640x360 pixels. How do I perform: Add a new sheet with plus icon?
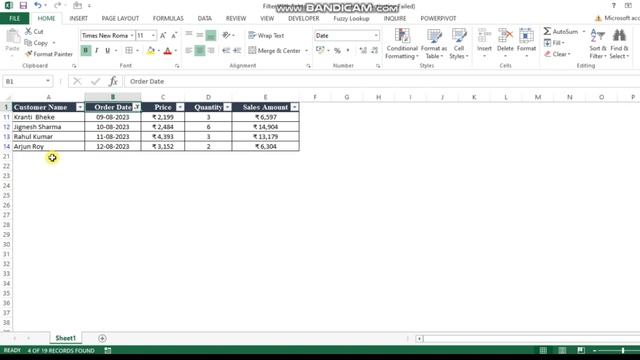102,338
